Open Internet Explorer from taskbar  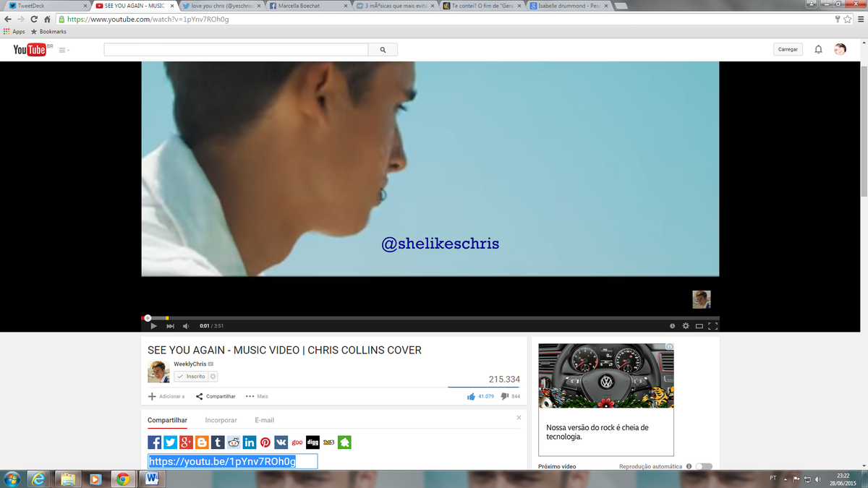[x=38, y=479]
